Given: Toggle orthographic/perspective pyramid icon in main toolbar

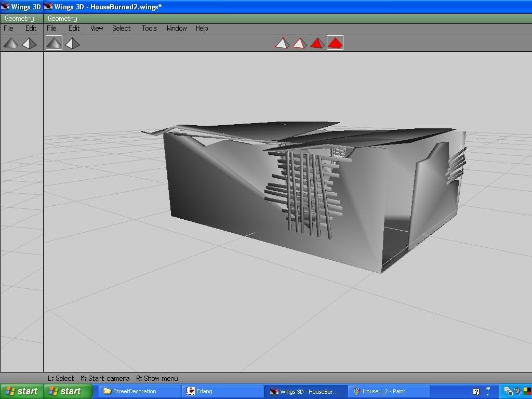Looking at the screenshot, I should click(x=72, y=43).
